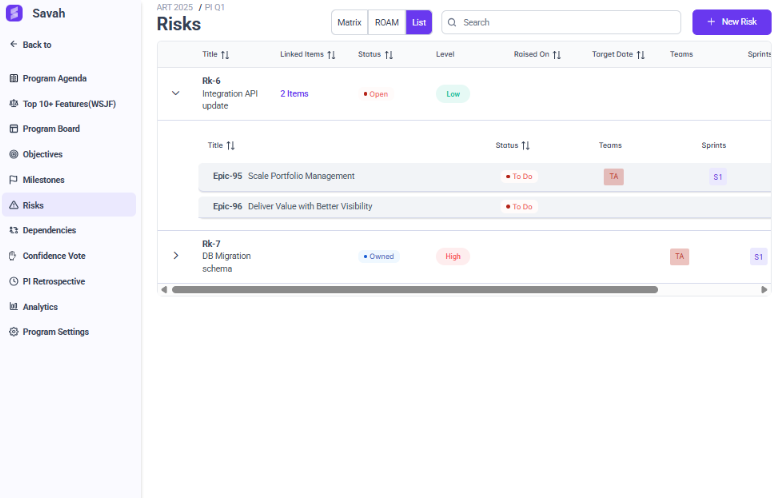The width and height of the screenshot is (779, 498).
Task: Click the horizontal scrollbar under the table
Action: 414,290
